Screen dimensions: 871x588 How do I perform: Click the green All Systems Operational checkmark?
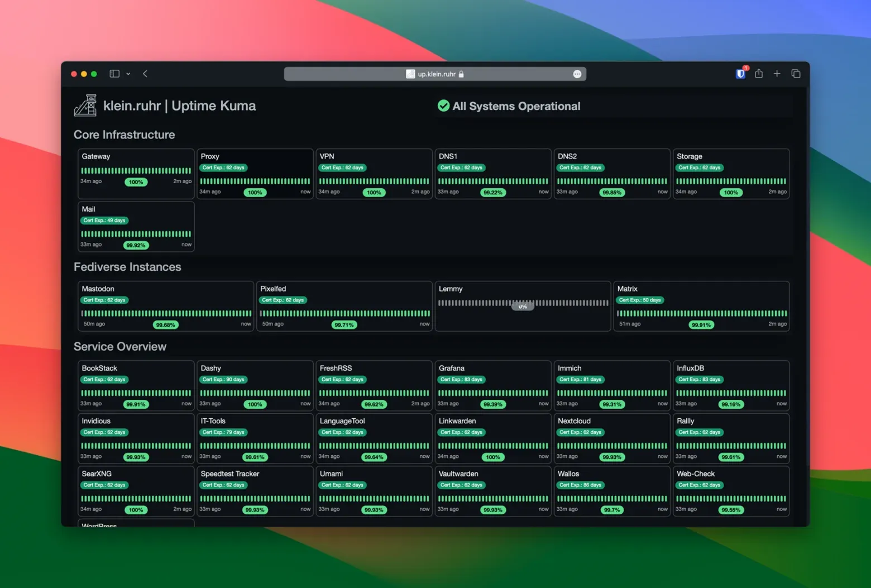point(443,106)
